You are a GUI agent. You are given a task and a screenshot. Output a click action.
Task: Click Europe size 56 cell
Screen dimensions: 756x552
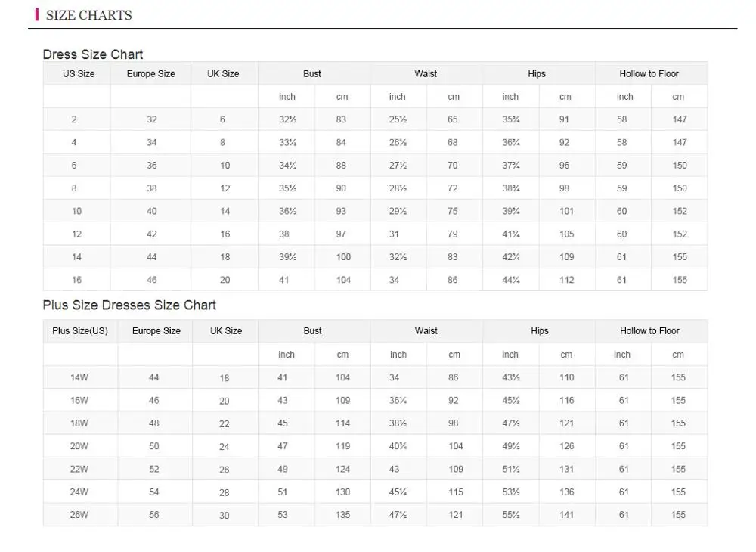[154, 515]
